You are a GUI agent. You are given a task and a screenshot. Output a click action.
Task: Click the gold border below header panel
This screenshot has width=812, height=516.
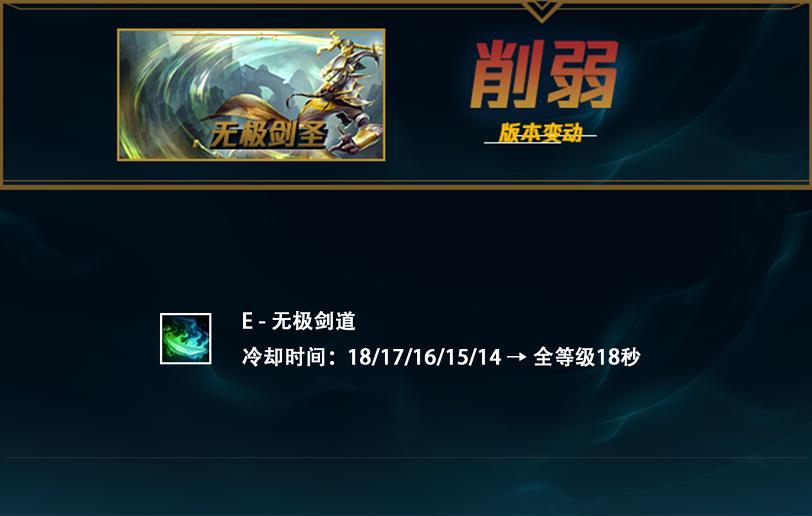406,187
